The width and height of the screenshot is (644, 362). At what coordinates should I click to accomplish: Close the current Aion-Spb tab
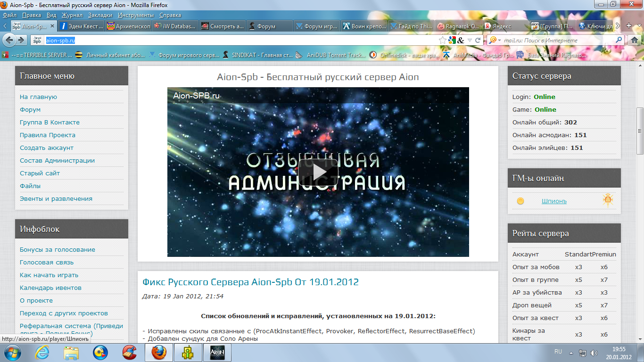coord(52,26)
